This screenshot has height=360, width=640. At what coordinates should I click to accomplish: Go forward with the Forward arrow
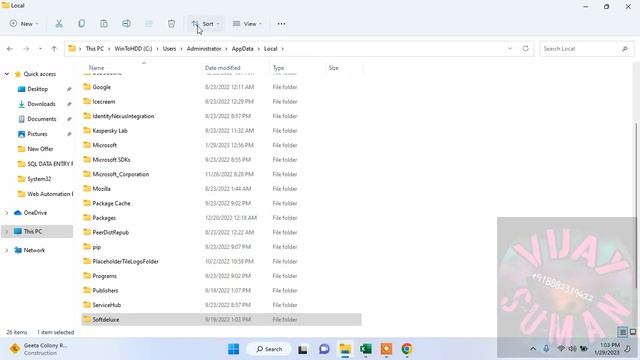point(26,49)
